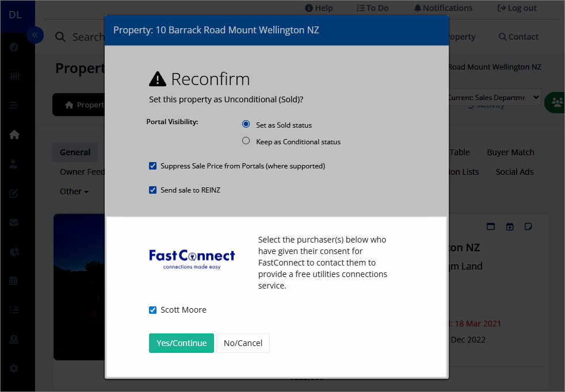Switch to the General tab
This screenshot has width=565, height=392.
tap(75, 152)
